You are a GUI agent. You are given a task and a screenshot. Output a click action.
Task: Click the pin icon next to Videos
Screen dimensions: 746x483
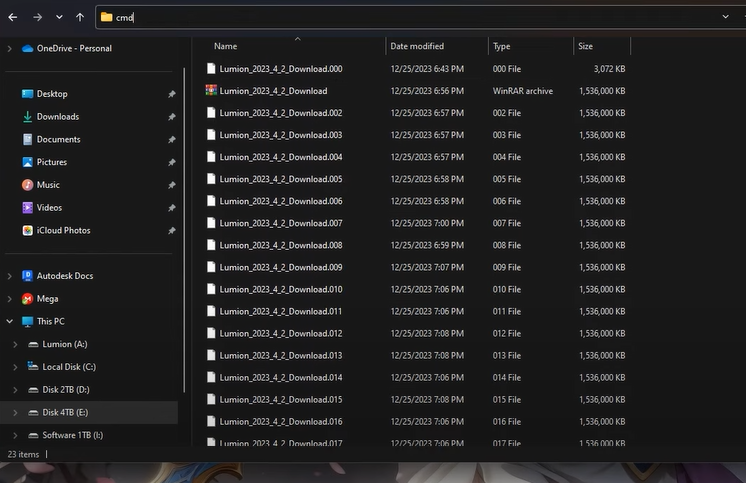(x=171, y=208)
